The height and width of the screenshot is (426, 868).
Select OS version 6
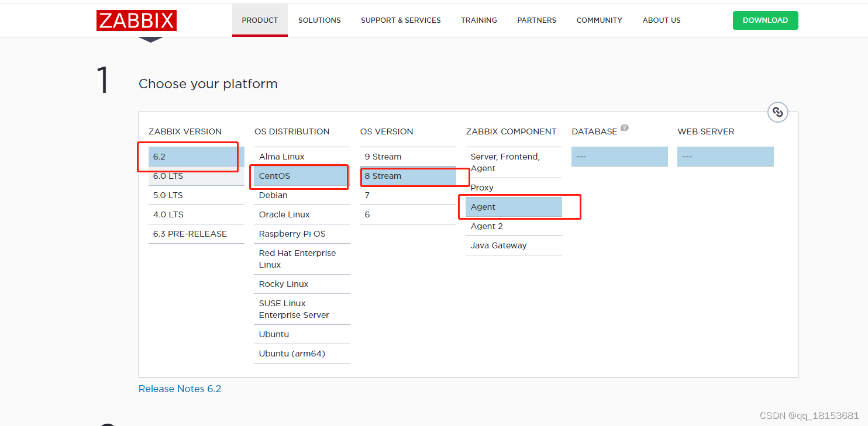(408, 214)
